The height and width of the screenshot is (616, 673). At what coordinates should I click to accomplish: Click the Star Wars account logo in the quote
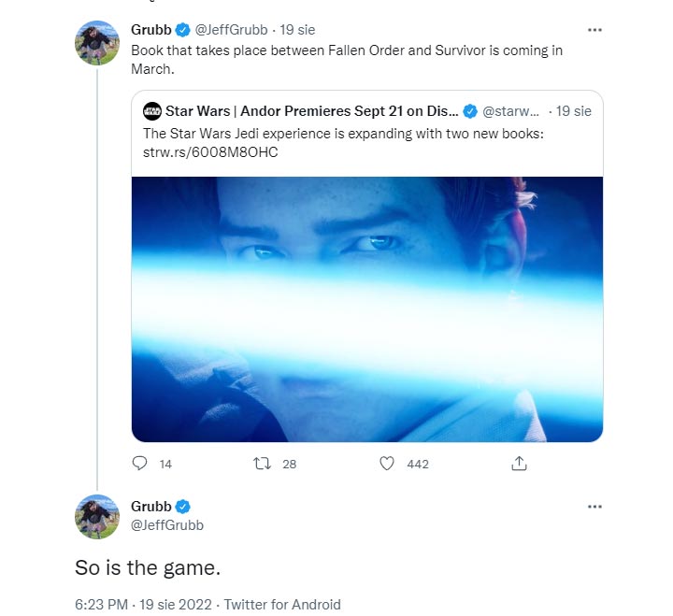tap(152, 112)
